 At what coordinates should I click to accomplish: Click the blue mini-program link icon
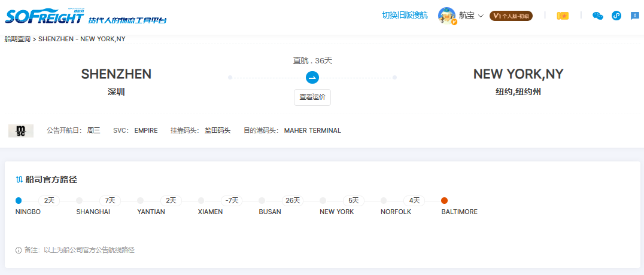tap(616, 16)
